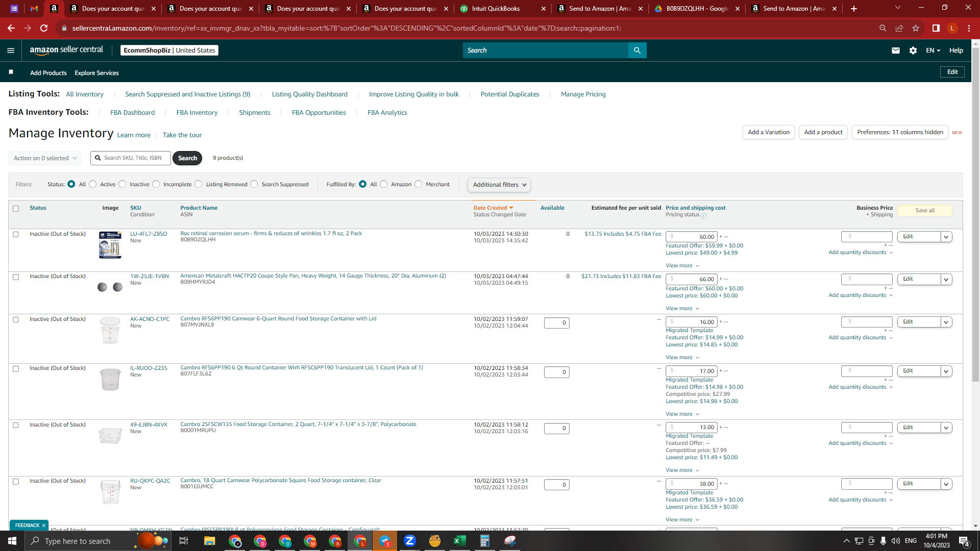This screenshot has height=551, width=980.
Task: Click the Add a Variation button
Action: [x=768, y=132]
